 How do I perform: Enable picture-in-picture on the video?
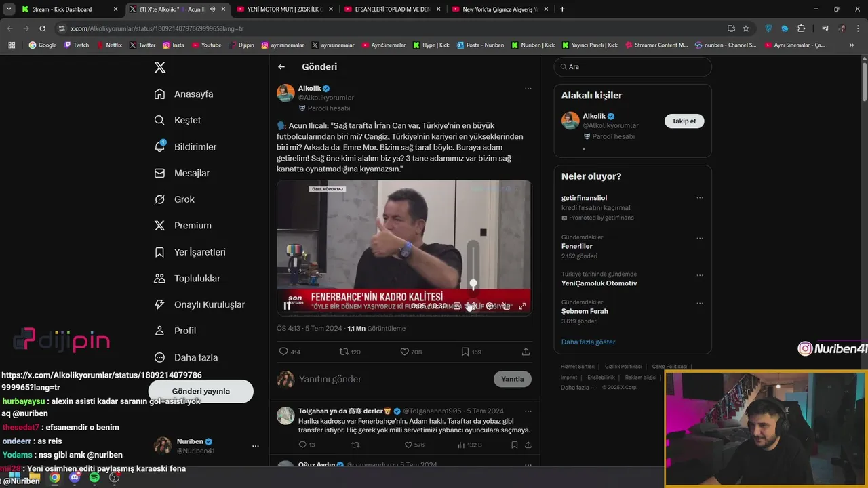(x=506, y=306)
